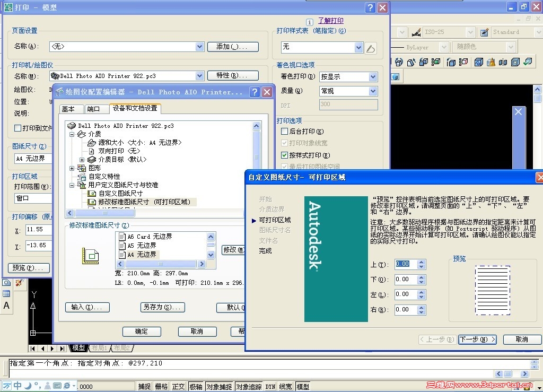Click 添加 button in page setup
Screen dimensions: 543x392
pos(233,47)
